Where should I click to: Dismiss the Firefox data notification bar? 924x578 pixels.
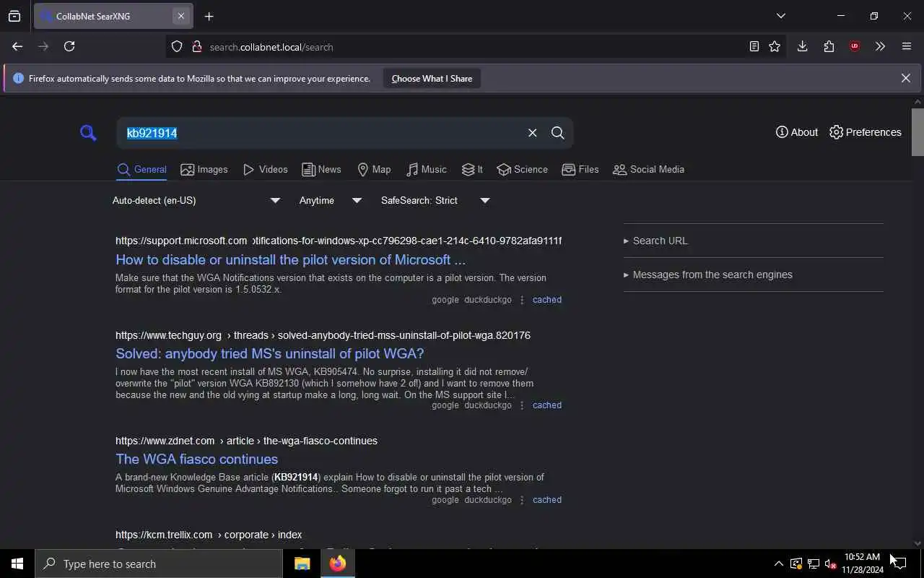coord(905,78)
